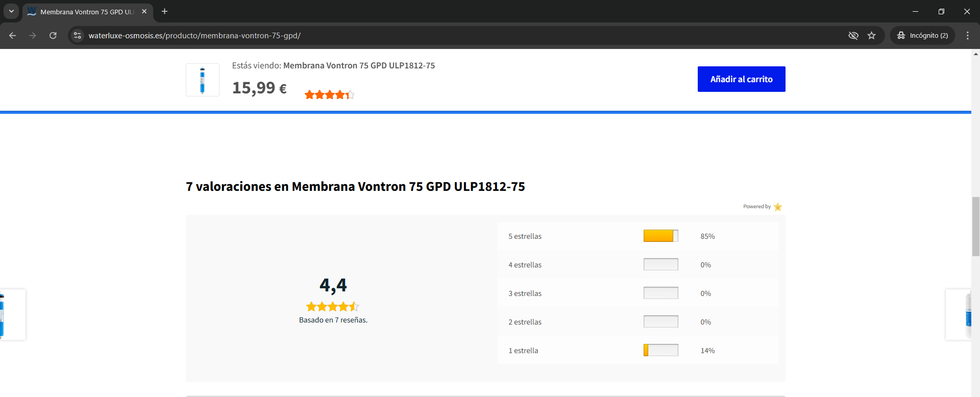
Task: Open the Chrome three-dot menu
Action: coord(967,36)
